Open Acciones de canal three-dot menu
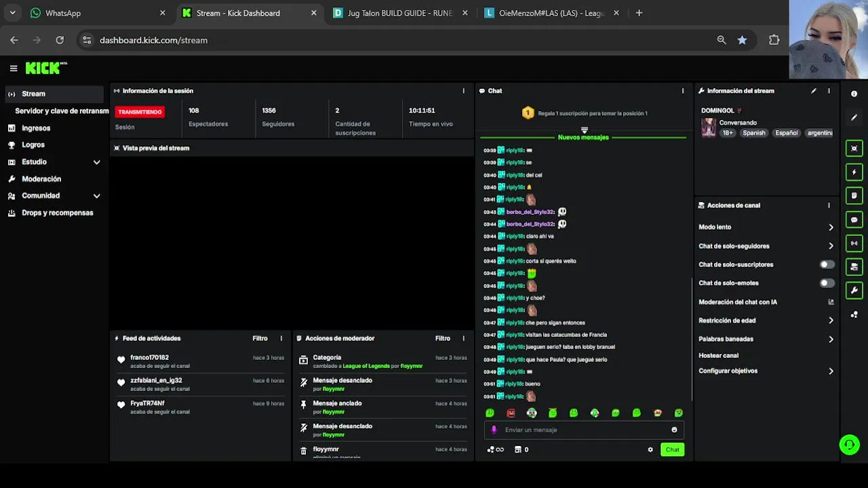 click(x=829, y=205)
